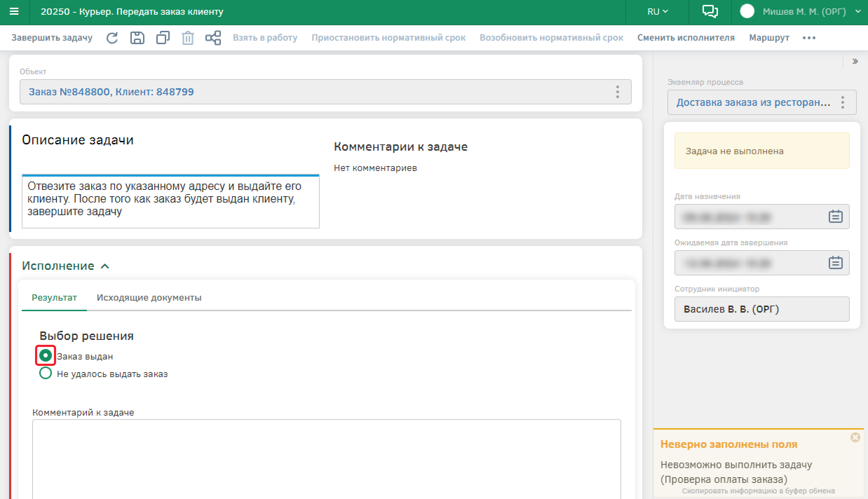
Task: Click into the Комментарий к задаче text field
Action: (x=326, y=459)
